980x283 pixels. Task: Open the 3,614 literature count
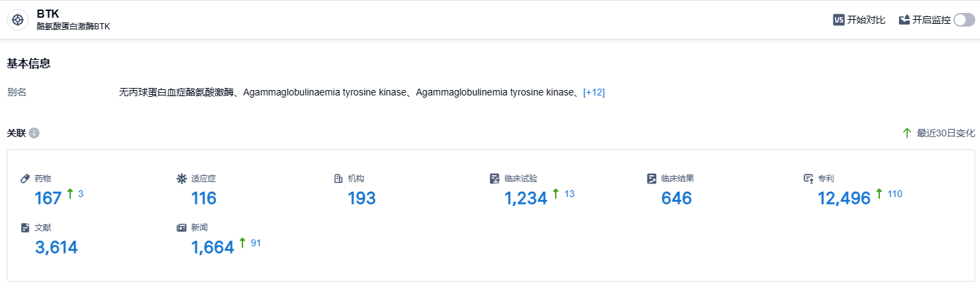(57, 248)
